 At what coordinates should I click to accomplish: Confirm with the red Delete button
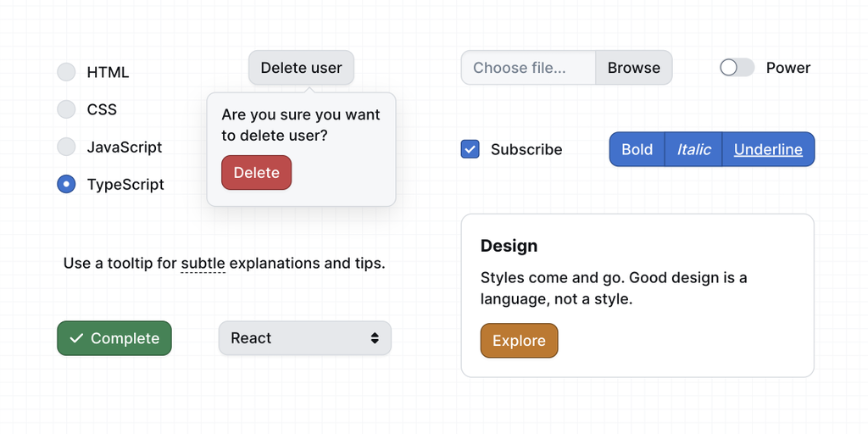pyautogui.click(x=256, y=173)
